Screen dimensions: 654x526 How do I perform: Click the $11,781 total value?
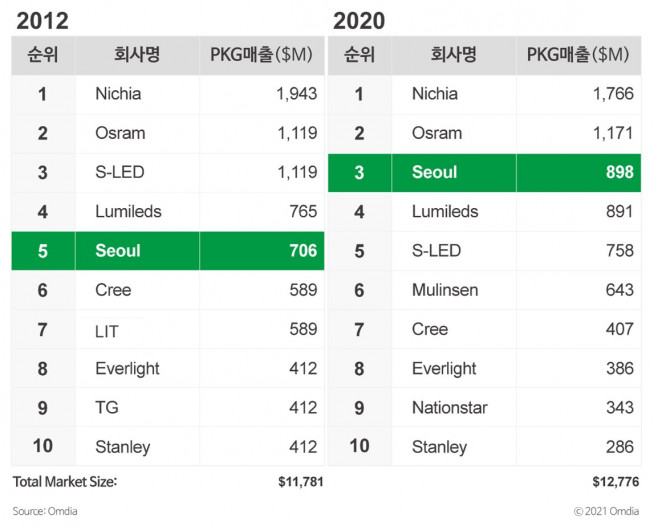(x=300, y=482)
